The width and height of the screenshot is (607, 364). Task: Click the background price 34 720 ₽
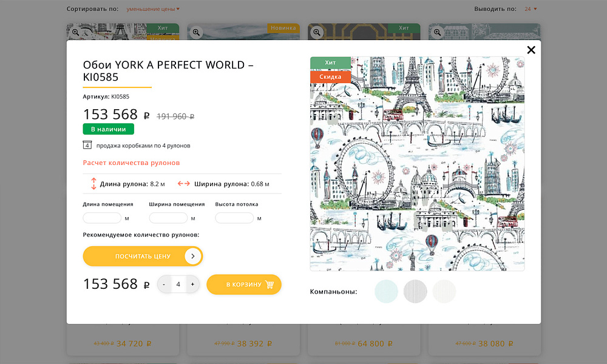tap(134, 343)
